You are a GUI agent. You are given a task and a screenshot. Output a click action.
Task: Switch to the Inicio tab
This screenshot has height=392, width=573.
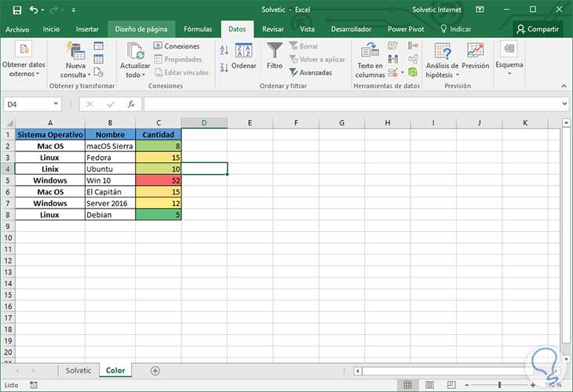pos(51,29)
